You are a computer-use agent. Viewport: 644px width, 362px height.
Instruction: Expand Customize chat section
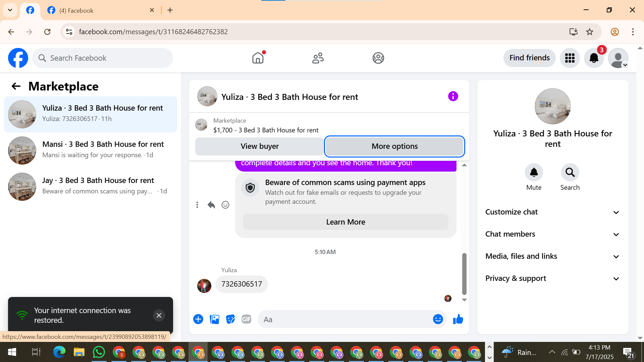coord(552,212)
